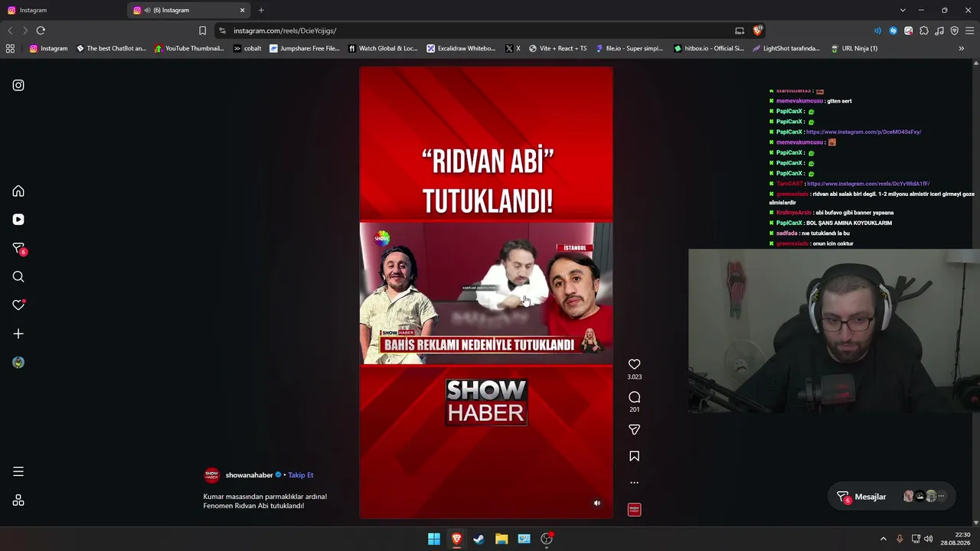
Task: Open showanahaber profile picture
Action: click(212, 475)
